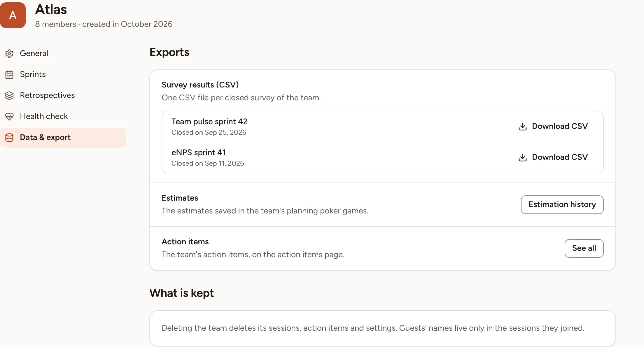Open the Estimation history
The image size is (644, 347).
562,204
